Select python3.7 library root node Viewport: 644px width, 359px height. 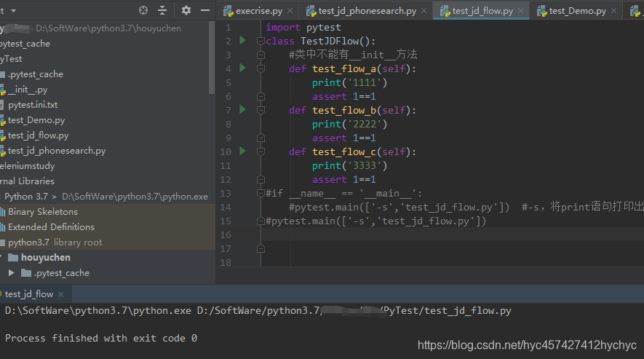(x=55, y=242)
